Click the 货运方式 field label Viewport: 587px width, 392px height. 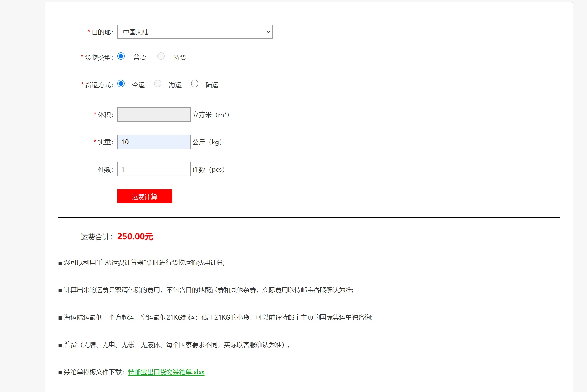[99, 85]
